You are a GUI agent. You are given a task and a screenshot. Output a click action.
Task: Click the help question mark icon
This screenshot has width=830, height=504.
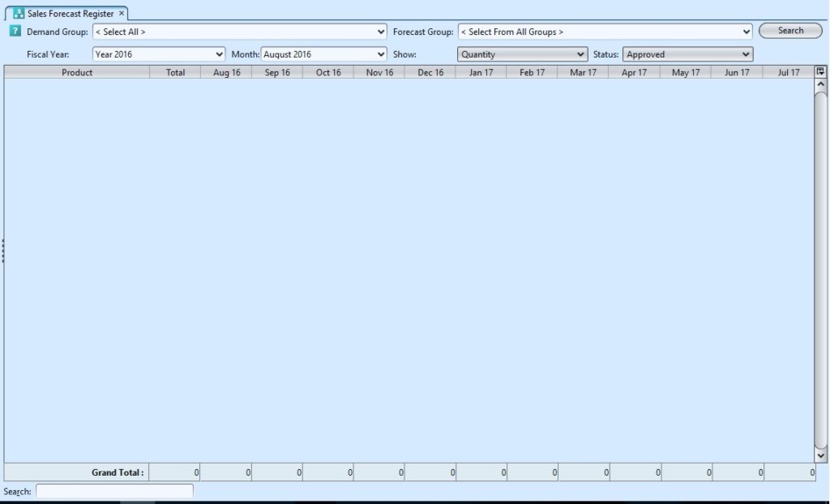click(15, 31)
